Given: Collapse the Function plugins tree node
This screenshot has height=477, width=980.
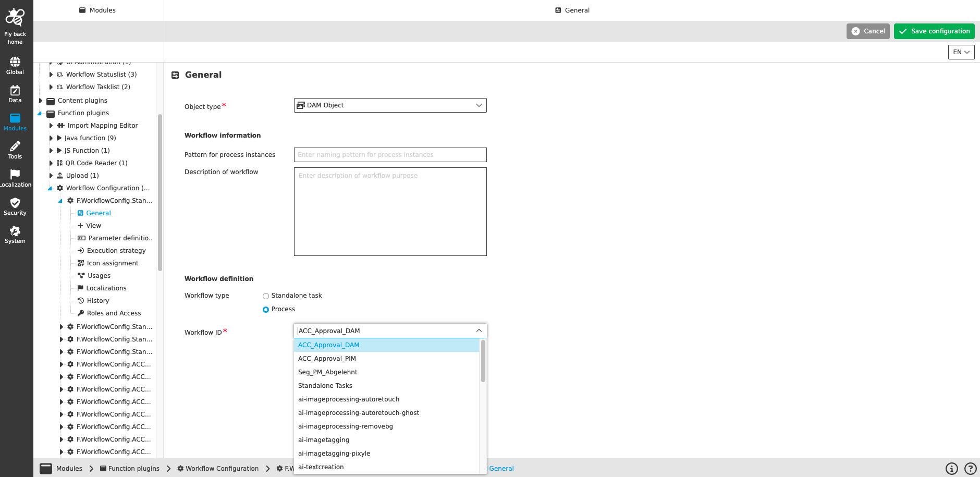Looking at the screenshot, I should click(x=40, y=113).
